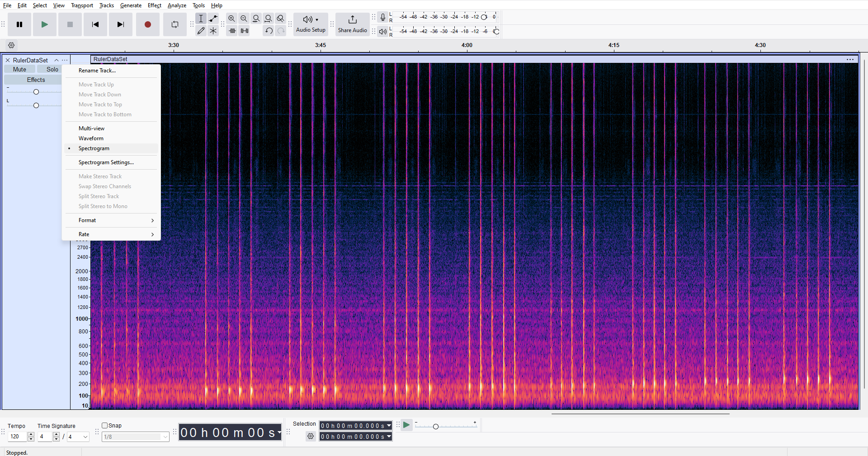
Task: Click the Undo arrow icon
Action: tap(269, 31)
